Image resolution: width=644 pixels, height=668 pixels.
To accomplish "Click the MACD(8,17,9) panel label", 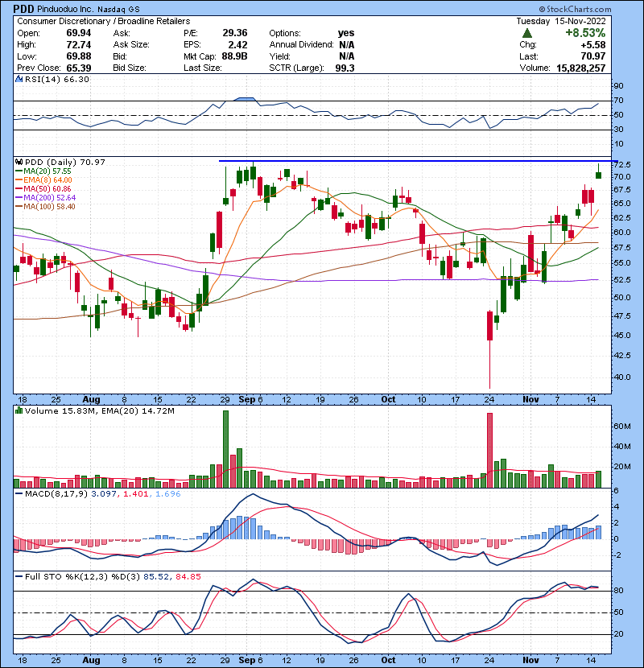I will 56,494.
